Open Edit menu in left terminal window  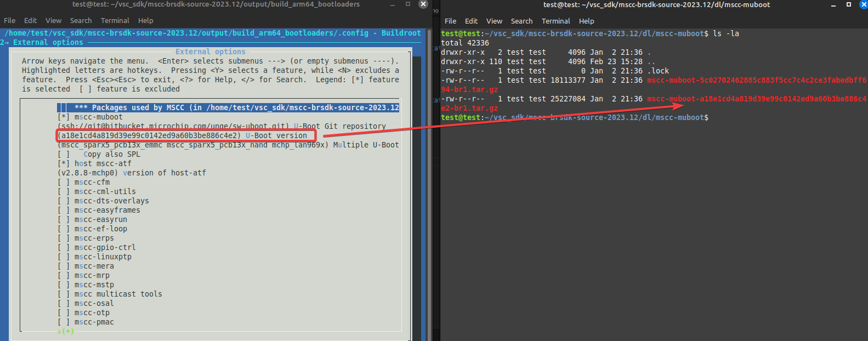tap(30, 20)
